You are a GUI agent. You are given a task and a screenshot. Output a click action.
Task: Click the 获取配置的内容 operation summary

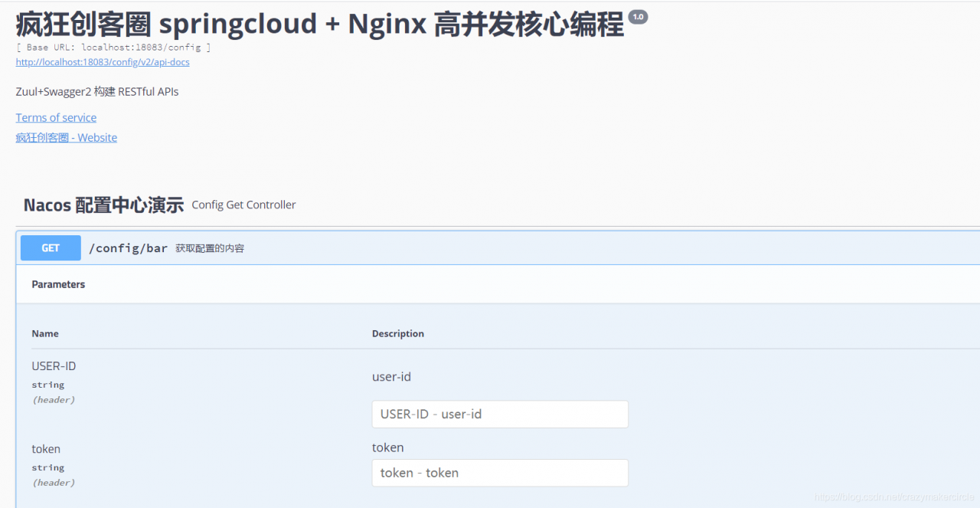(210, 248)
